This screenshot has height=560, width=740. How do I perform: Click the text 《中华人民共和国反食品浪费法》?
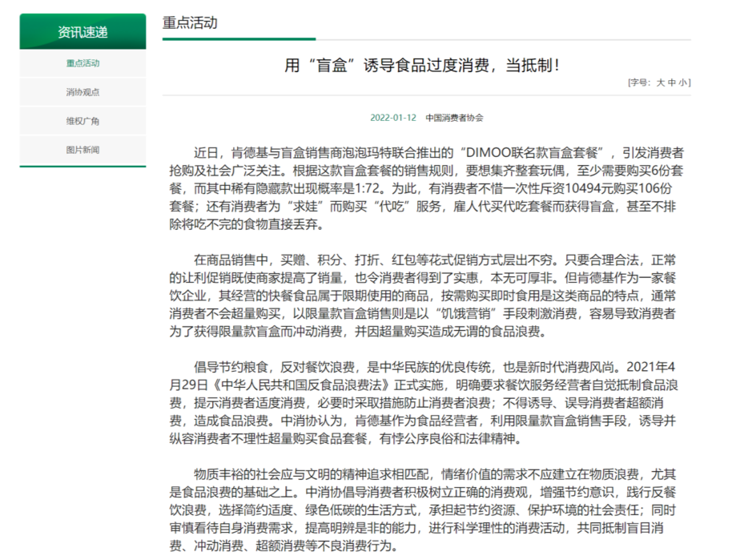click(x=301, y=385)
